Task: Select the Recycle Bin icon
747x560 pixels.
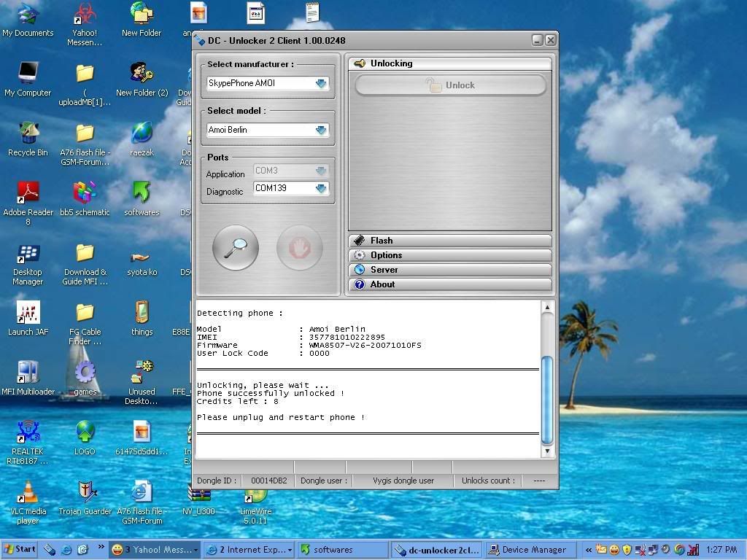Action: point(28,139)
